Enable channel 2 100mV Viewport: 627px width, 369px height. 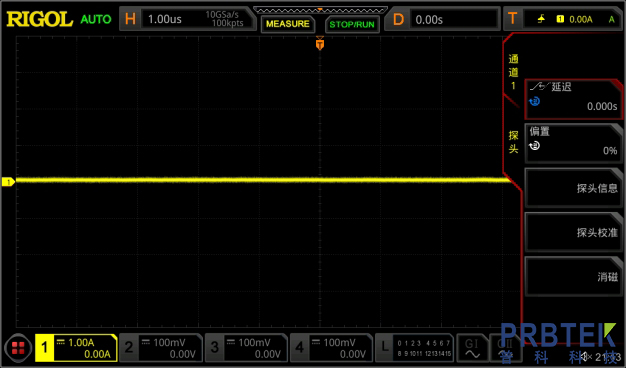tap(161, 347)
